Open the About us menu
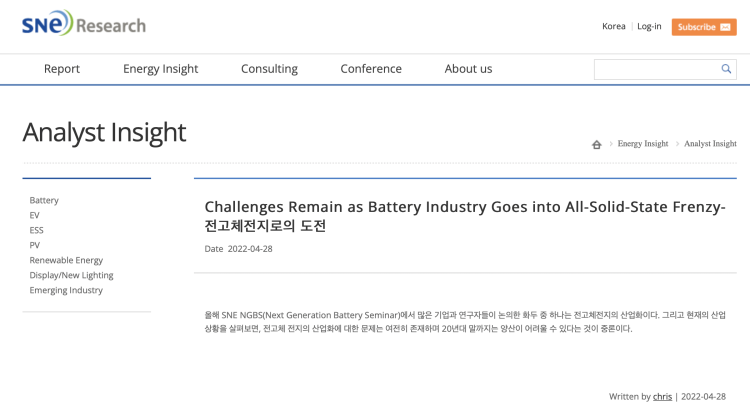The width and height of the screenshot is (750, 406). [x=468, y=69]
